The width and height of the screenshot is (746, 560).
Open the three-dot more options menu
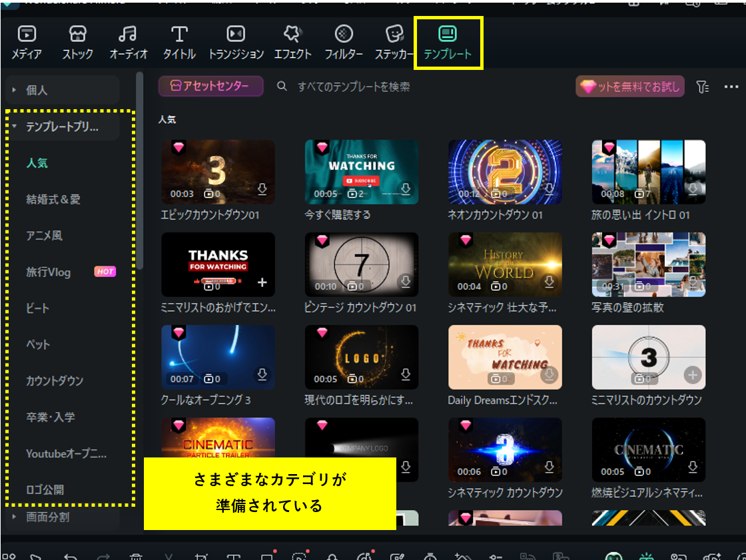coord(731,87)
